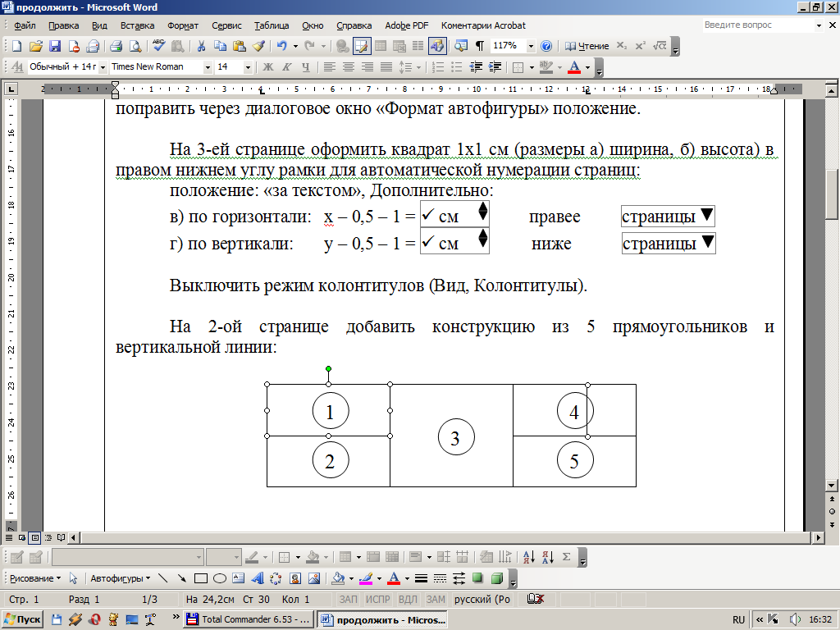Open the font size 14 dropdown

pos(248,67)
